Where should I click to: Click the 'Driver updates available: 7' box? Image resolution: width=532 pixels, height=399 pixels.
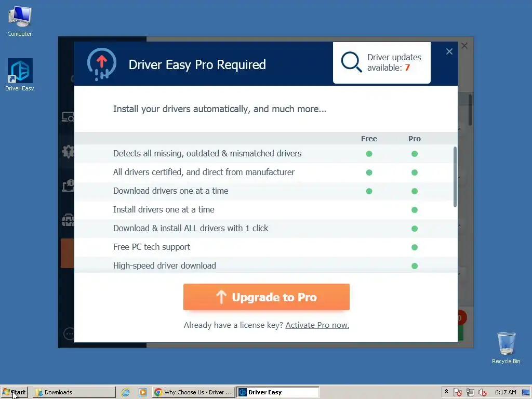(382, 63)
